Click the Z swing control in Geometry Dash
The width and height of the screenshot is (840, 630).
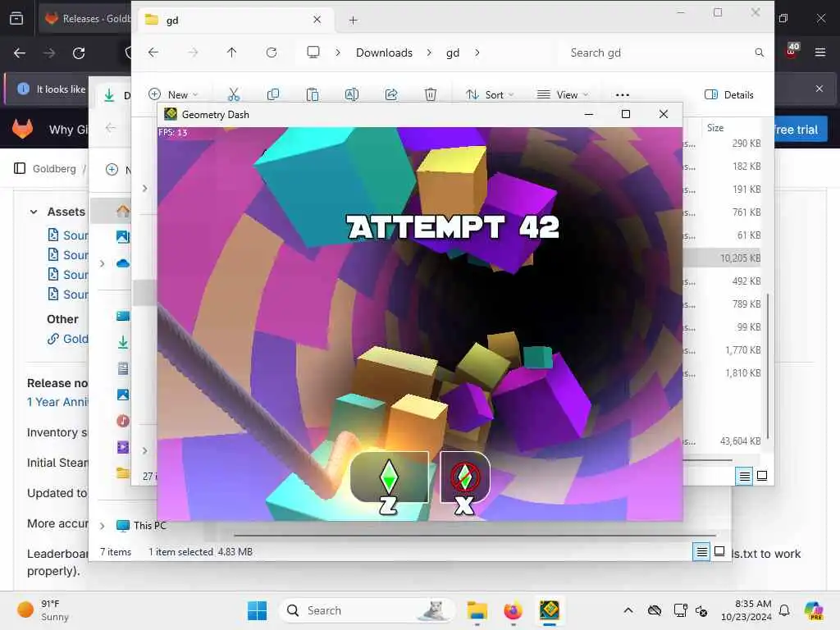click(x=389, y=477)
